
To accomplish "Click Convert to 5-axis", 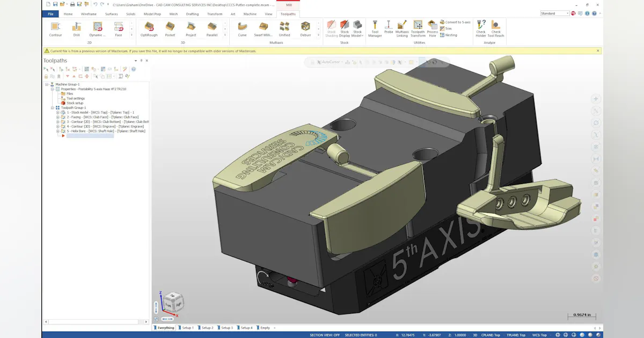I will pyautogui.click(x=455, y=23).
